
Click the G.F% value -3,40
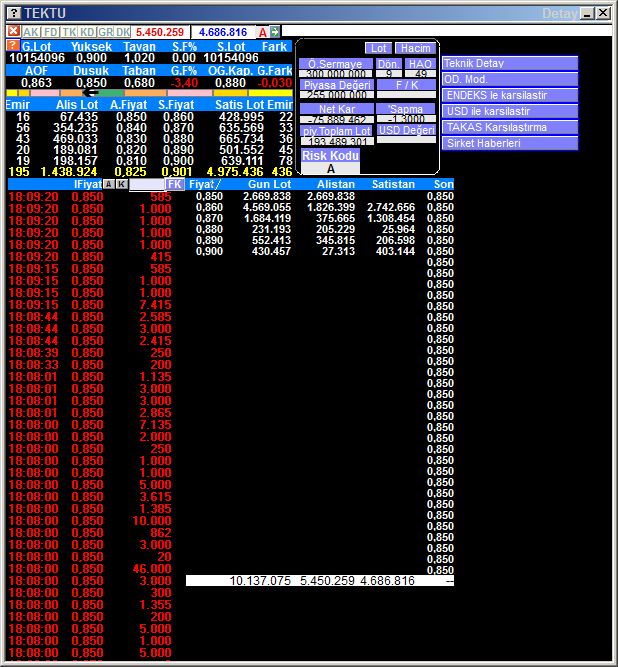(184, 83)
